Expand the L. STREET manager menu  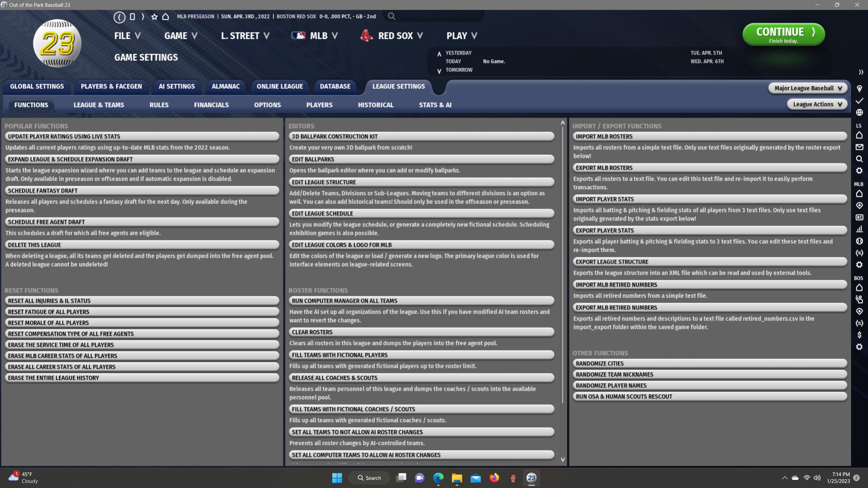coord(245,36)
